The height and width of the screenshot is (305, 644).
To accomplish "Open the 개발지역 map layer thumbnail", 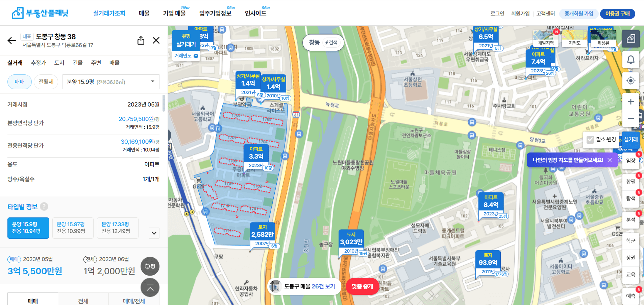I will tap(546, 38).
